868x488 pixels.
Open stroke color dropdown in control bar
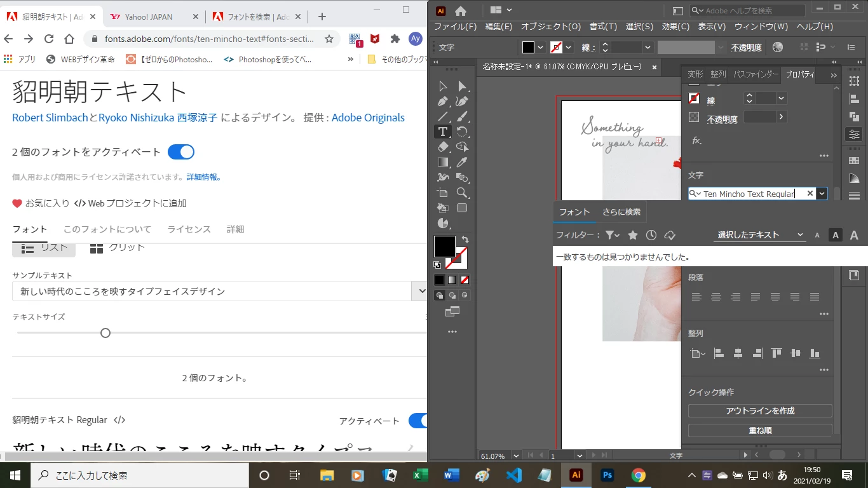[x=568, y=47]
